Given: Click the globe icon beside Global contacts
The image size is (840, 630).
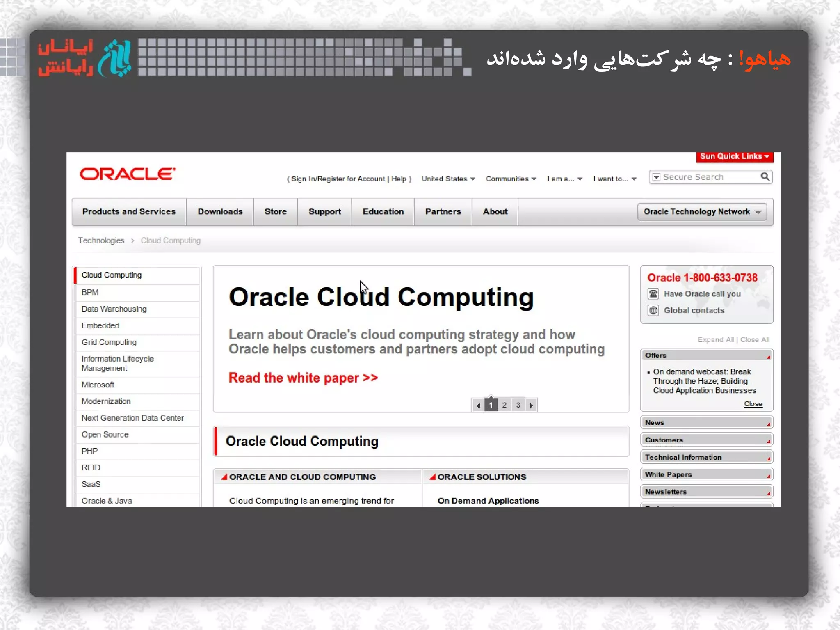Looking at the screenshot, I should 653,310.
